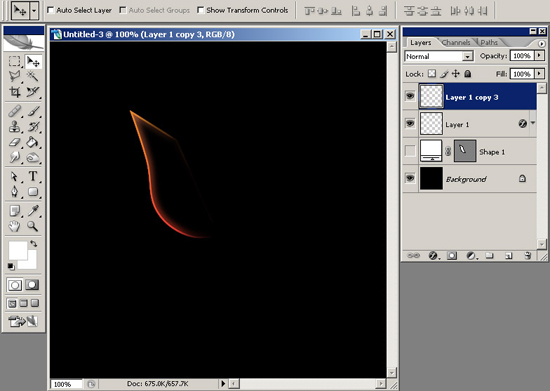Show the Shape 1 layer
This screenshot has width=550, height=391.
coord(410,151)
